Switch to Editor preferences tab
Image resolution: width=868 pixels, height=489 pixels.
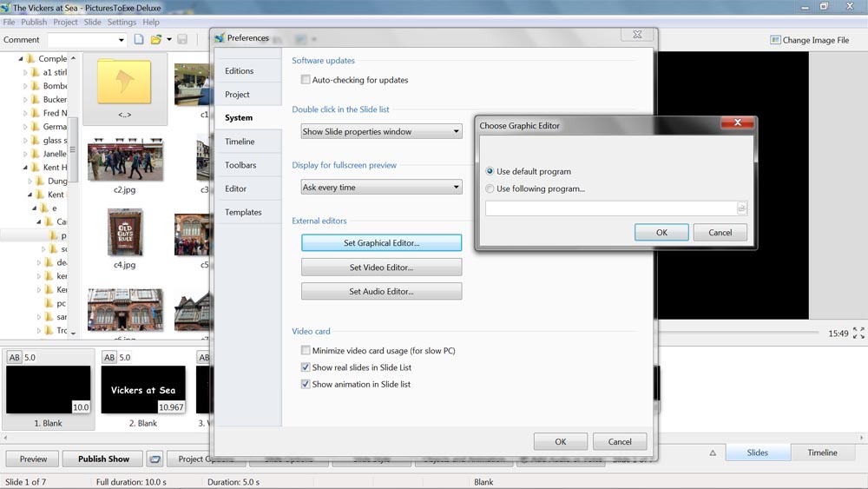pyautogui.click(x=248, y=188)
